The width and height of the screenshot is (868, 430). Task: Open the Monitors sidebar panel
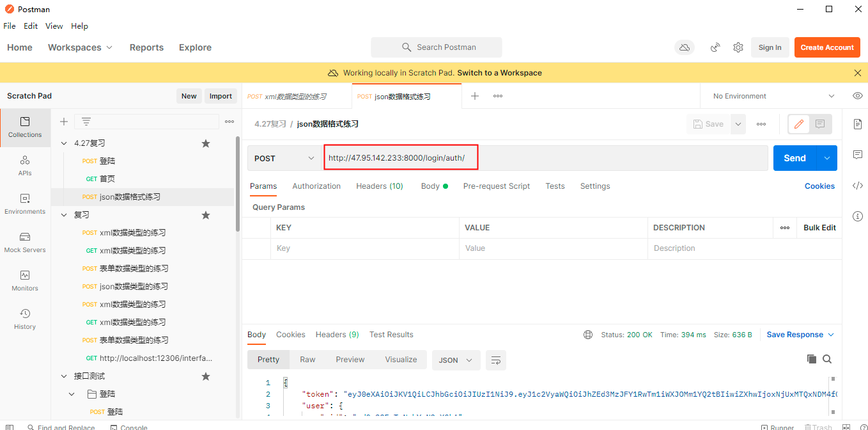(x=25, y=281)
